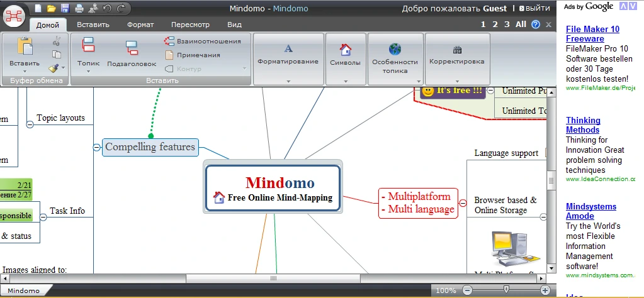Open the Особенности топика globe panel
The image size is (644, 298).
(x=395, y=58)
